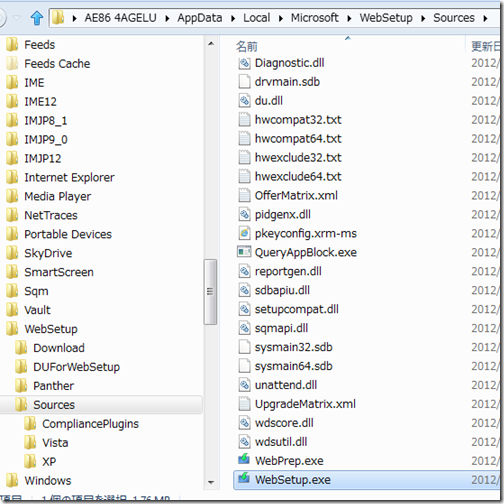Image resolution: width=504 pixels, height=504 pixels.
Task: Click the sysmain32.sdb file icon
Action: pyautogui.click(x=244, y=347)
